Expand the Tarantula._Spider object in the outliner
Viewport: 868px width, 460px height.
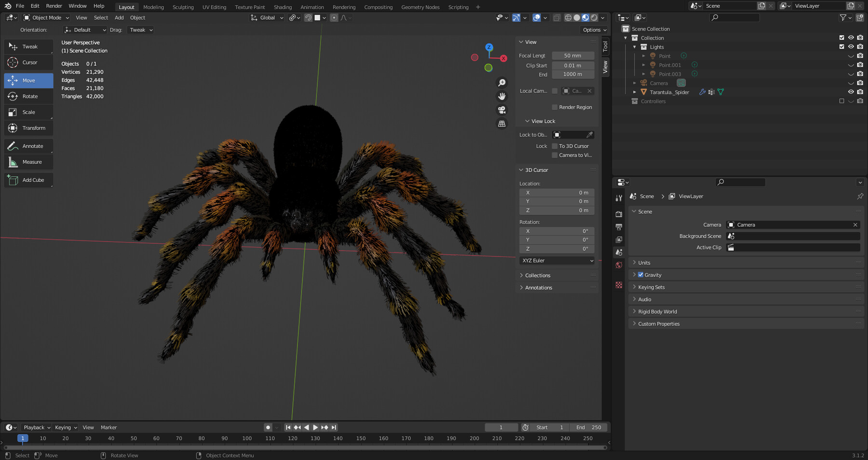(634, 92)
